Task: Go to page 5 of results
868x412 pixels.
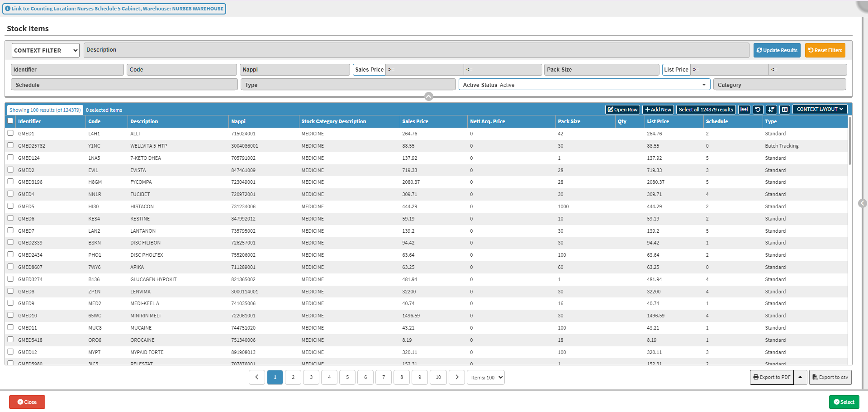Action: coord(347,377)
